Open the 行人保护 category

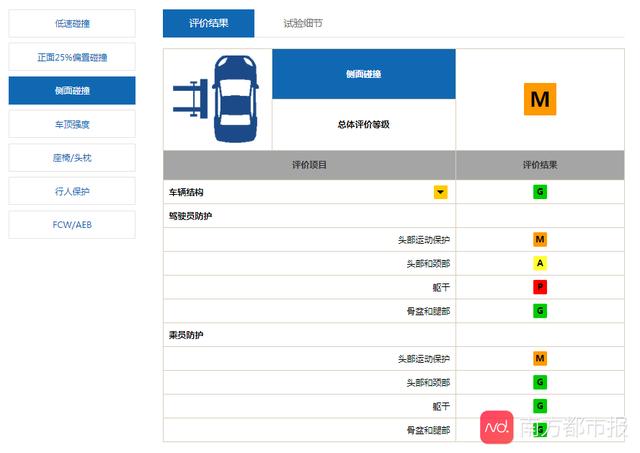click(72, 191)
